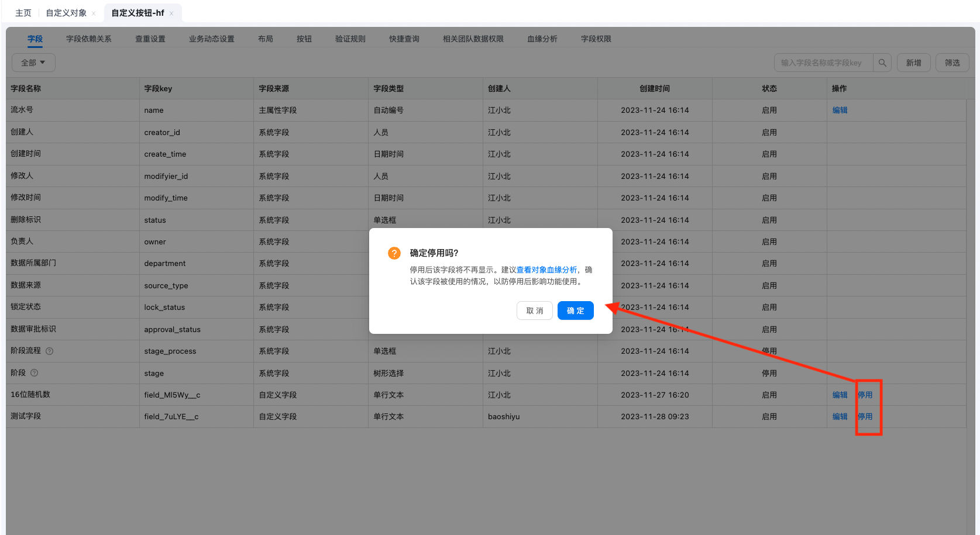Click 停用 for 测试字段 row

(865, 417)
